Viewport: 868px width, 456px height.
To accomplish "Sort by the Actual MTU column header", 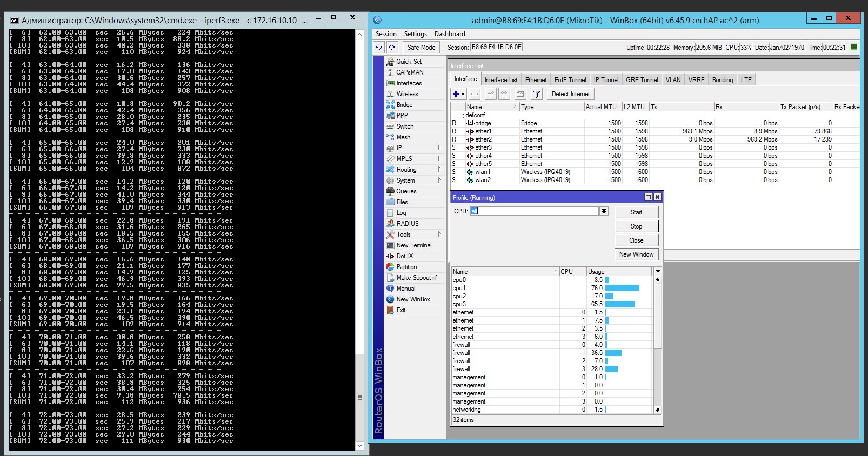I will tap(603, 107).
